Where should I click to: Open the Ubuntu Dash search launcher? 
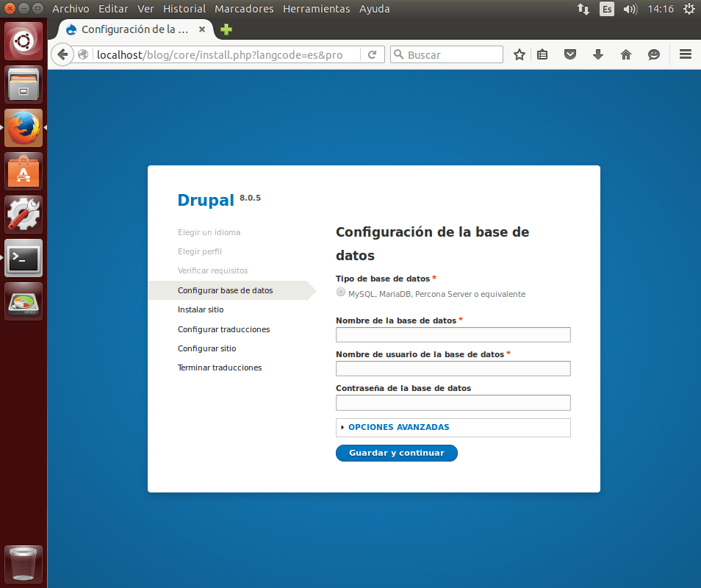(24, 41)
